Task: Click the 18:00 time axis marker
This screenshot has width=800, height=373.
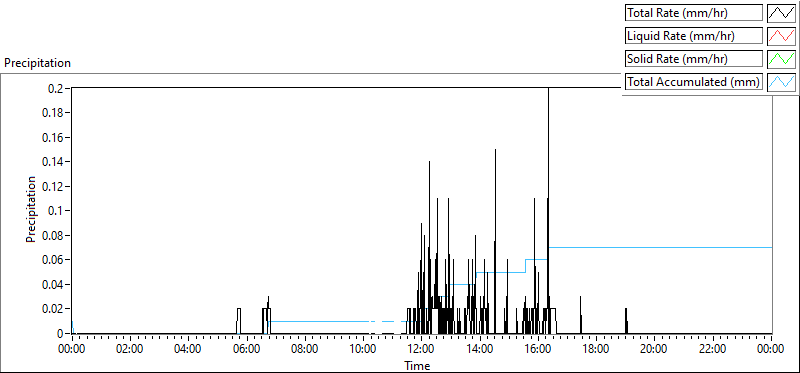Action: point(596,350)
